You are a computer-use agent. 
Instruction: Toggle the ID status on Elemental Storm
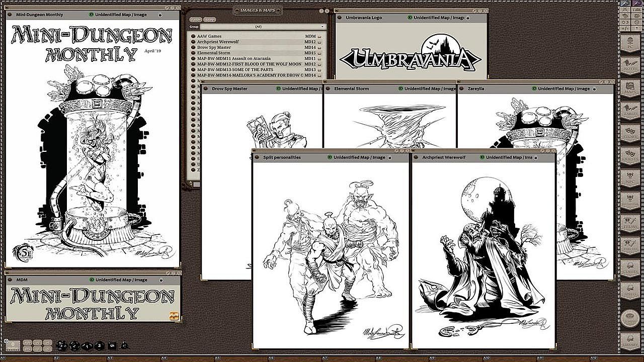pyautogui.click(x=400, y=88)
